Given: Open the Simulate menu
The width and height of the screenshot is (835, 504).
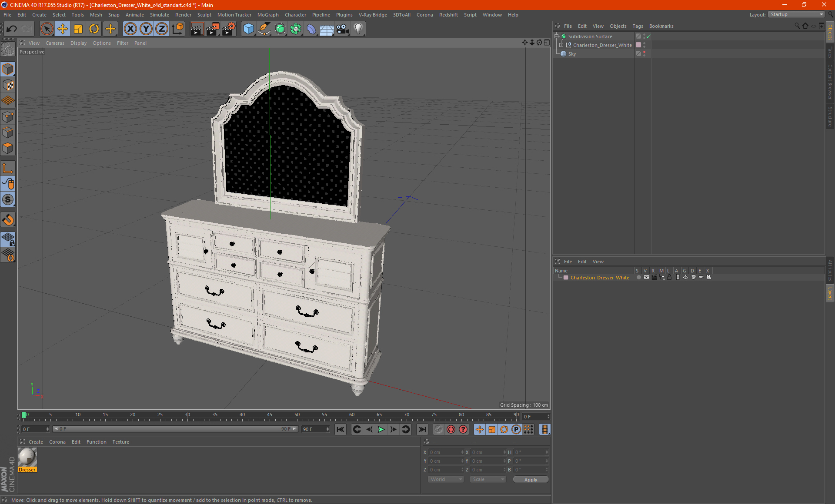Looking at the screenshot, I should click(x=160, y=15).
